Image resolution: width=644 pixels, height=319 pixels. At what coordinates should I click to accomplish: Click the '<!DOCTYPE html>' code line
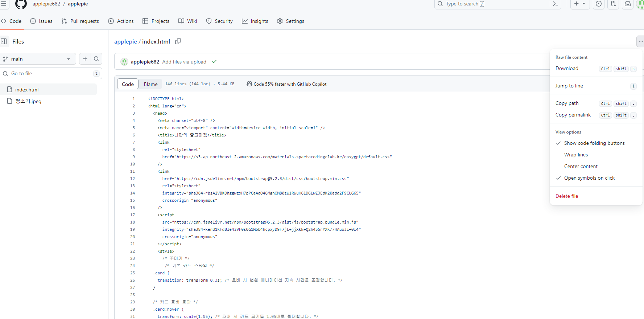[166, 99]
